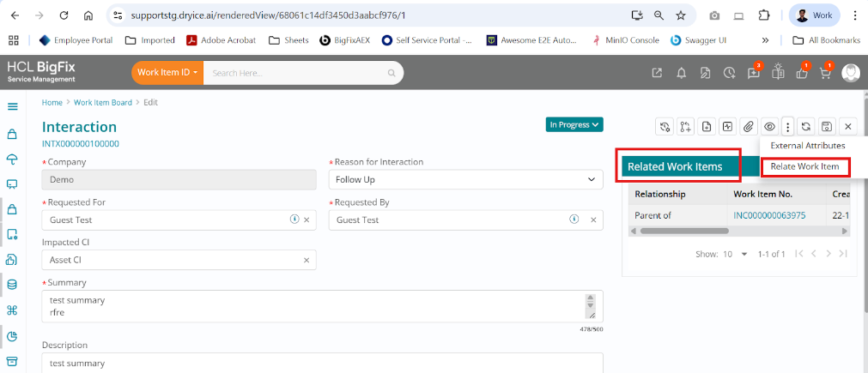
Task: Toggle the eye watcher icon
Action: [769, 127]
